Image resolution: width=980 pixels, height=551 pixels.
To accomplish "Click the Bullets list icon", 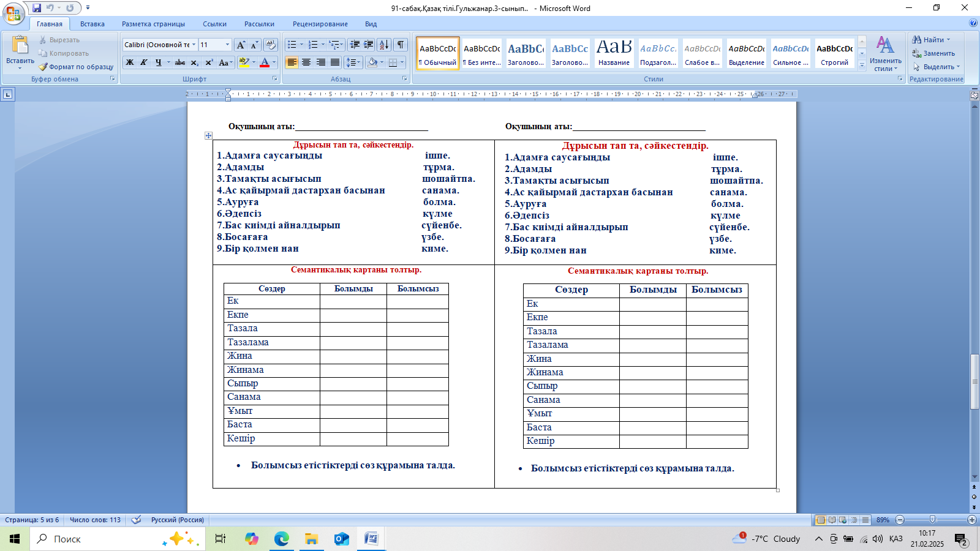I will [292, 45].
